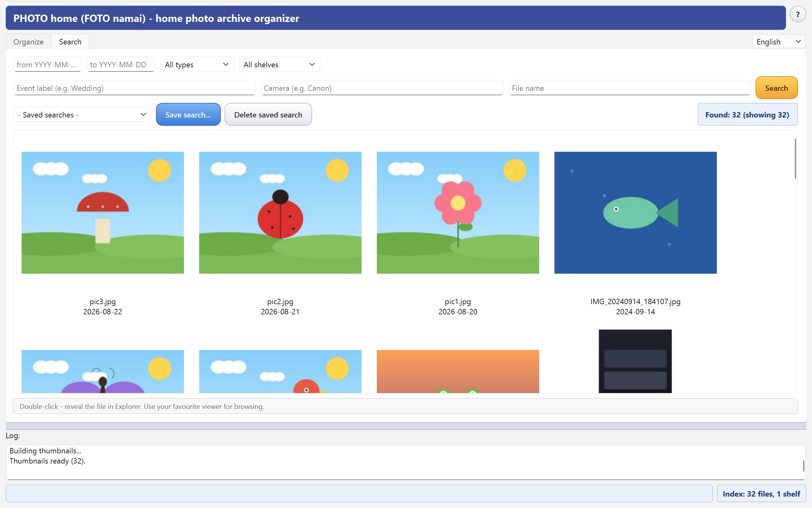The height and width of the screenshot is (508, 812).
Task: Open the Saved searches dropdown
Action: tap(82, 115)
